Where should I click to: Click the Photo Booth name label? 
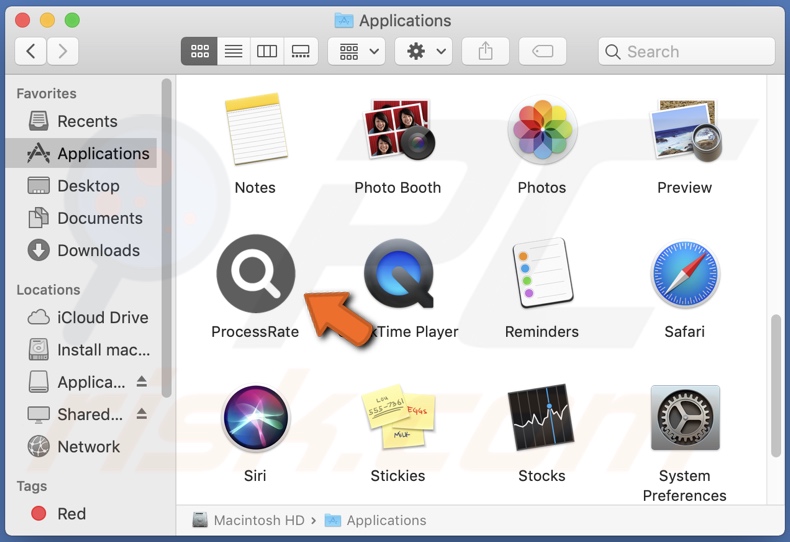point(398,187)
